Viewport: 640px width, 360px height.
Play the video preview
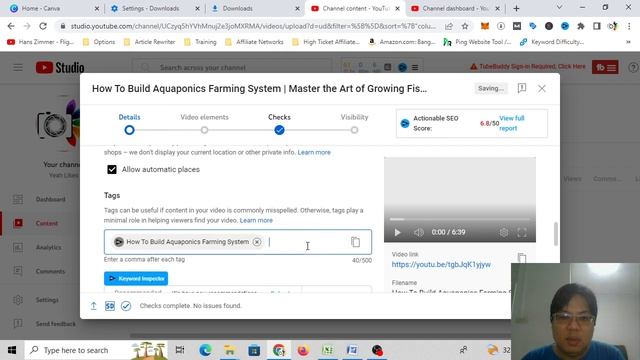click(x=397, y=232)
